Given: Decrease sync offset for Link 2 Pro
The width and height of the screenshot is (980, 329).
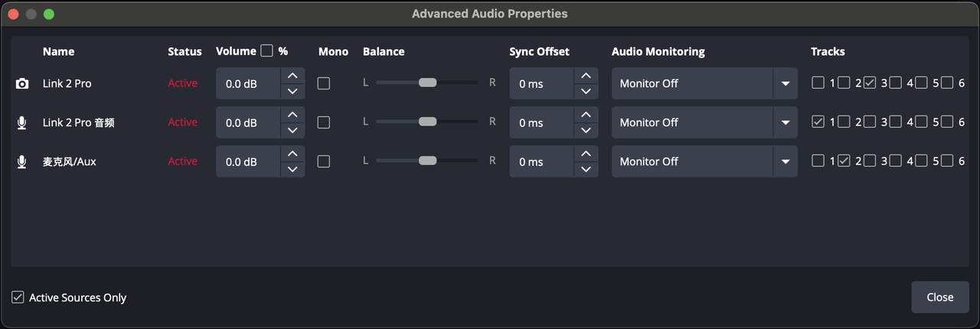Looking at the screenshot, I should (x=586, y=91).
